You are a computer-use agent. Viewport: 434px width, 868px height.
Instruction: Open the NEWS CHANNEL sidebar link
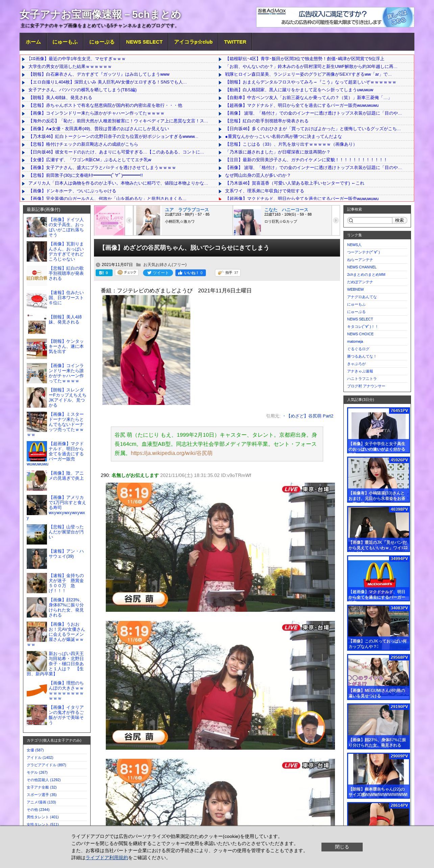coord(362,267)
